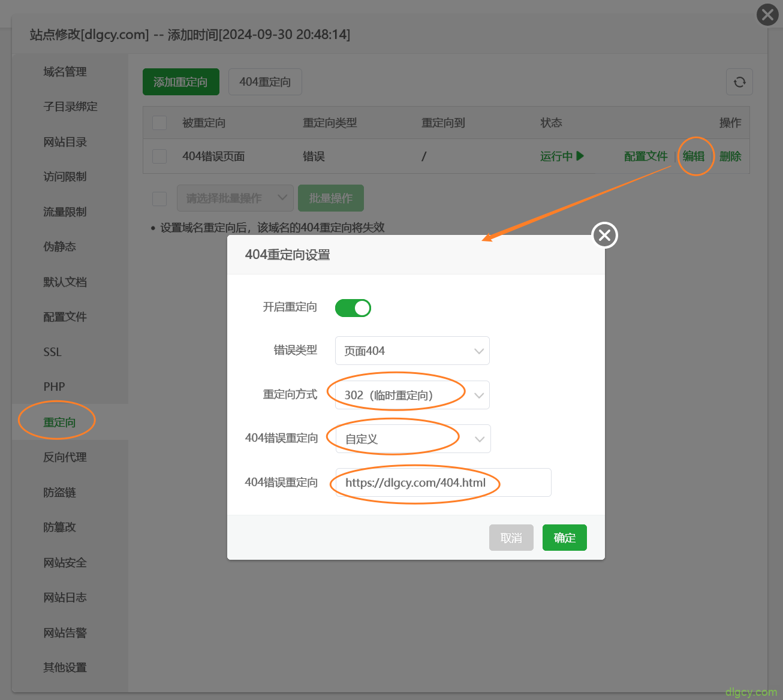The image size is (783, 700).
Task: Open 流量限制 in the sidebar
Action: coord(65,212)
